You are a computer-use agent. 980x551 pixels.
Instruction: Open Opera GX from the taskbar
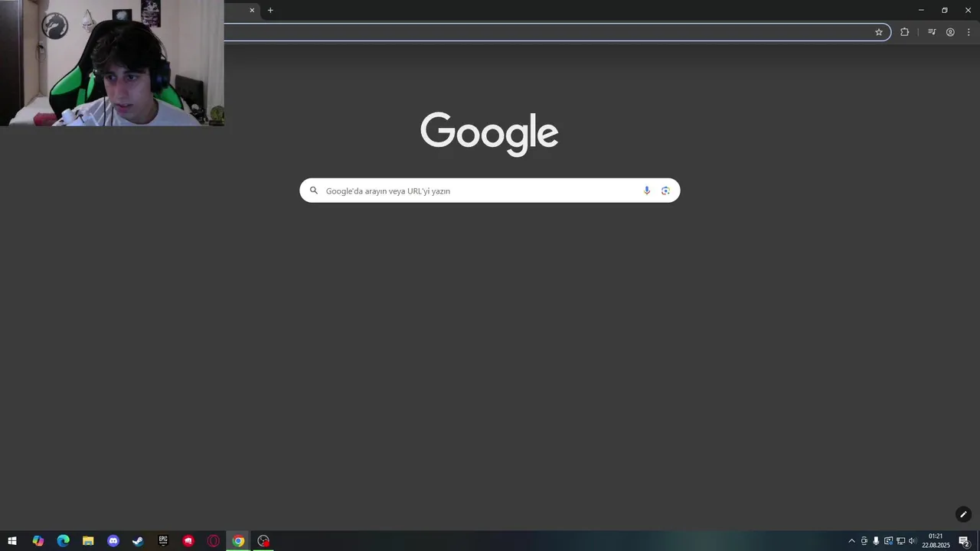coord(214,541)
